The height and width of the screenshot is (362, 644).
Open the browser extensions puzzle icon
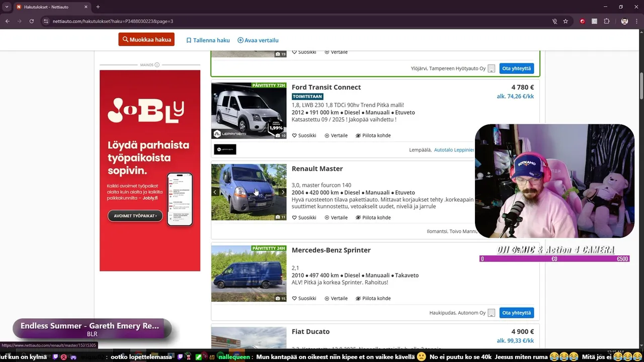point(607,21)
